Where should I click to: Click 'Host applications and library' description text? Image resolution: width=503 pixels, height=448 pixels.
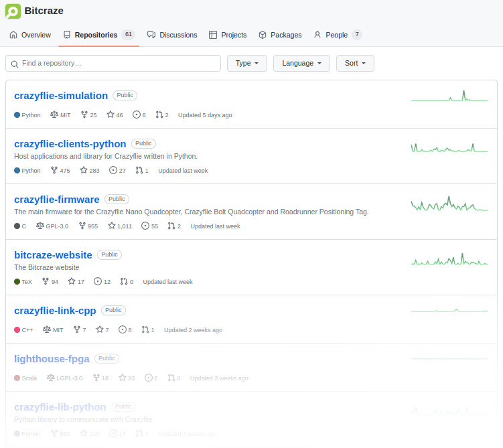tap(106, 156)
